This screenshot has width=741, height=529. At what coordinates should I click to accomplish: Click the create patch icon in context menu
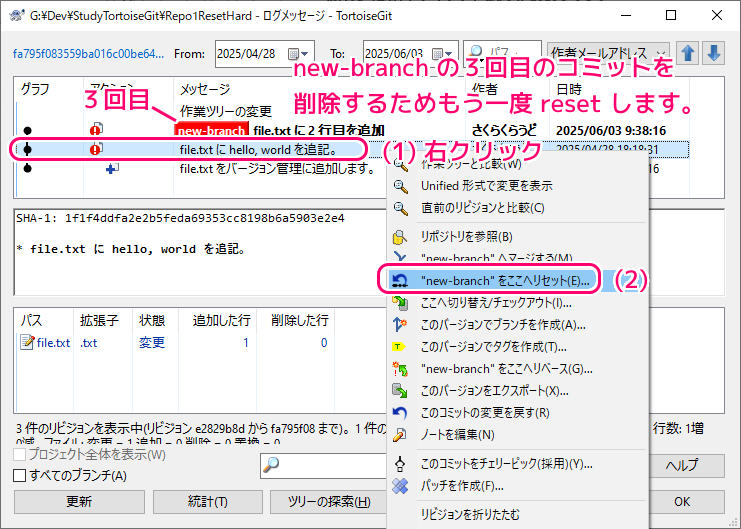(400, 486)
